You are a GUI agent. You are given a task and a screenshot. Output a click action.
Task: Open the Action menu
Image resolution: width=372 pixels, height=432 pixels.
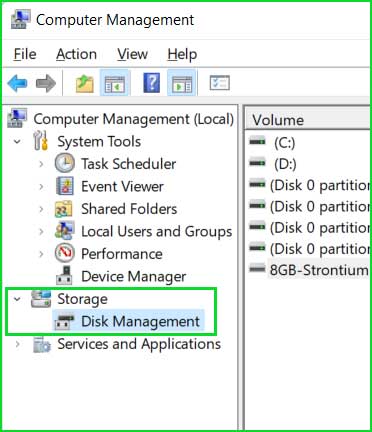pos(76,54)
